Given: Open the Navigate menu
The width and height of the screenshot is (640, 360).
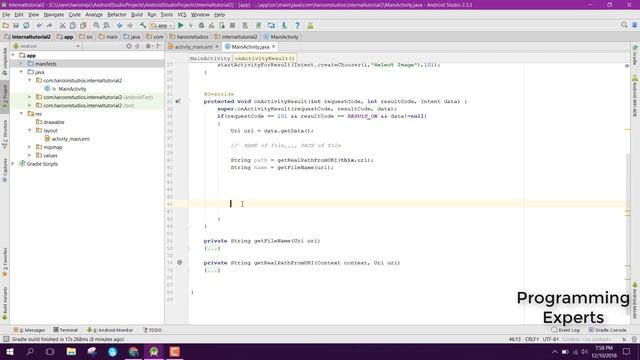Looking at the screenshot, I should point(53,15).
